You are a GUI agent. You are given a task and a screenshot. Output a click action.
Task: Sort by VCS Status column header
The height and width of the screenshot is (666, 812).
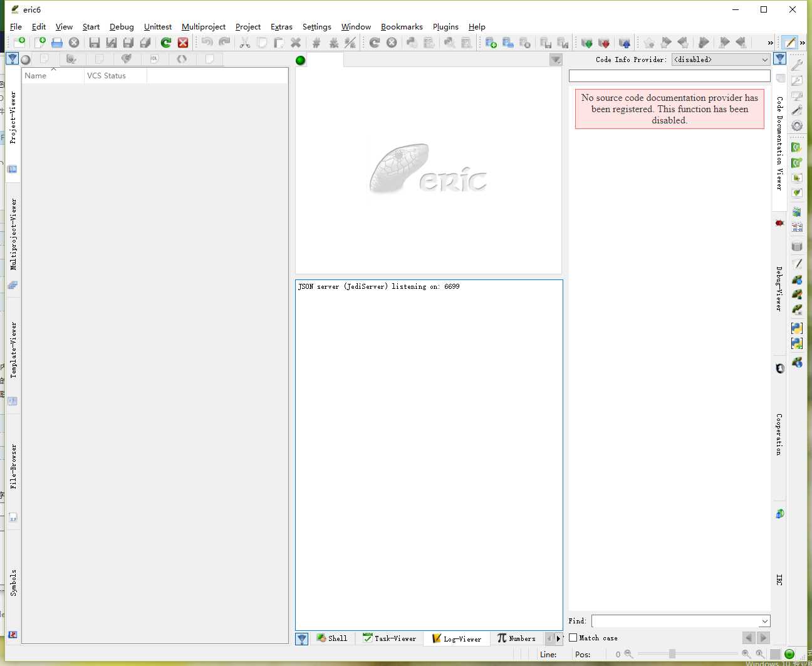click(115, 76)
